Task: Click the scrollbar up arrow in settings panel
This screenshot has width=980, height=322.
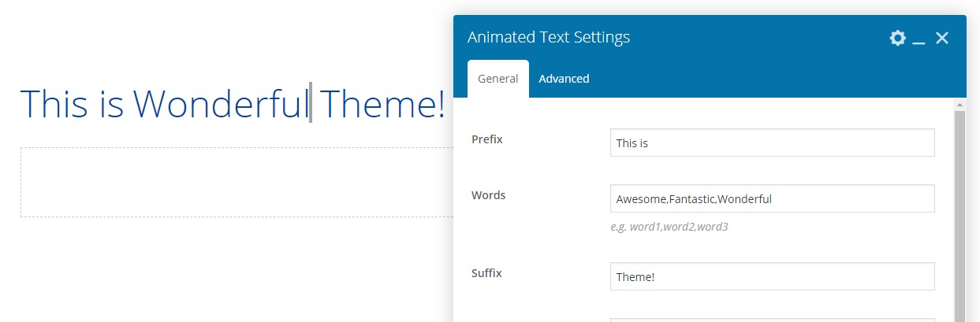Action: [960, 104]
